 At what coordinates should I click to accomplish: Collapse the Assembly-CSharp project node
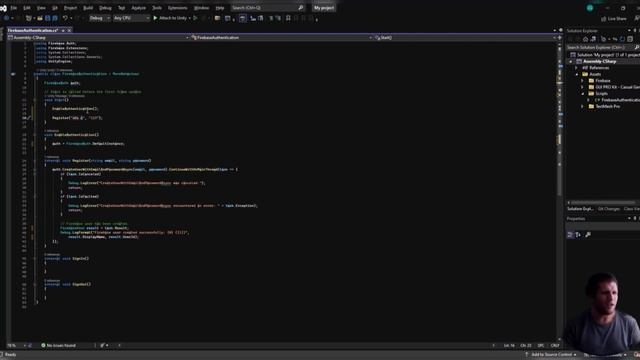click(571, 61)
